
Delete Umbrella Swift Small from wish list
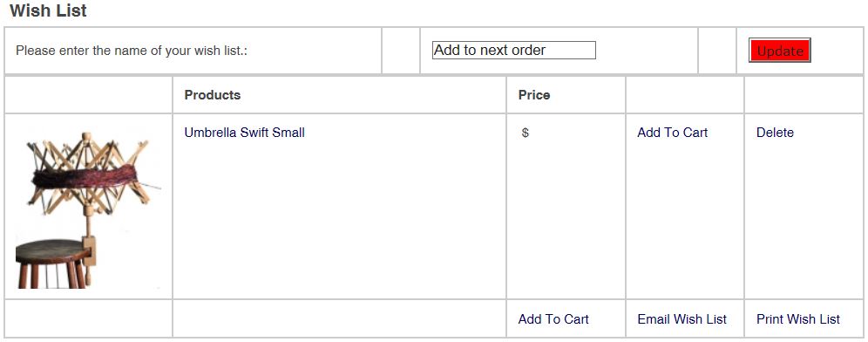pos(775,133)
